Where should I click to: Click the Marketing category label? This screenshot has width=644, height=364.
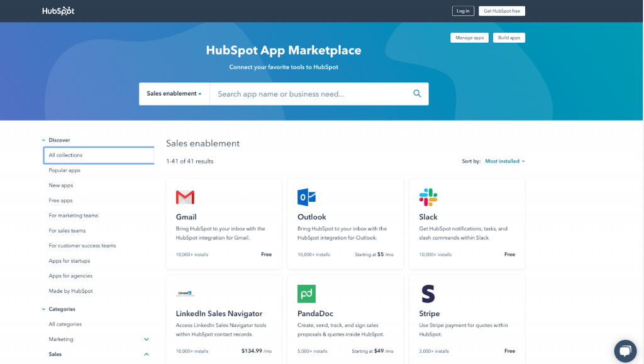click(x=61, y=339)
